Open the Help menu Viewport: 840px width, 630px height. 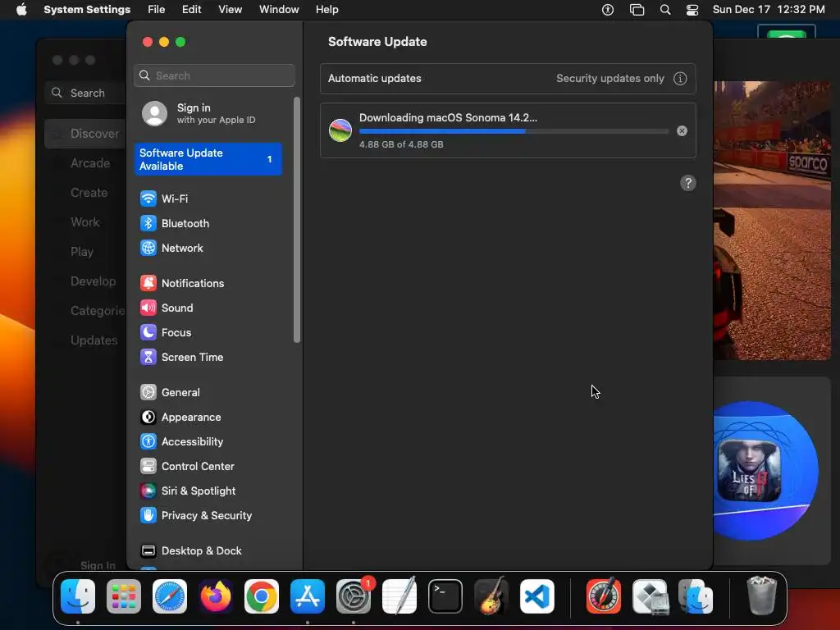pyautogui.click(x=326, y=10)
